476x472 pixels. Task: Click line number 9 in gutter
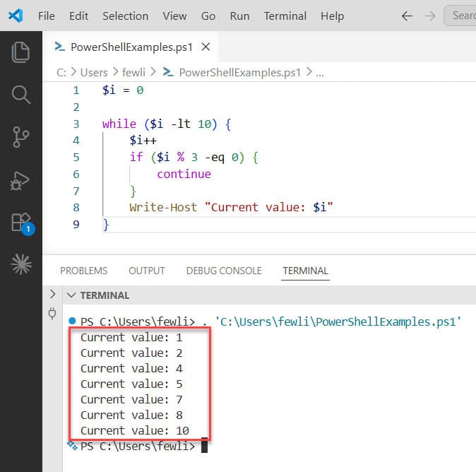click(x=76, y=225)
